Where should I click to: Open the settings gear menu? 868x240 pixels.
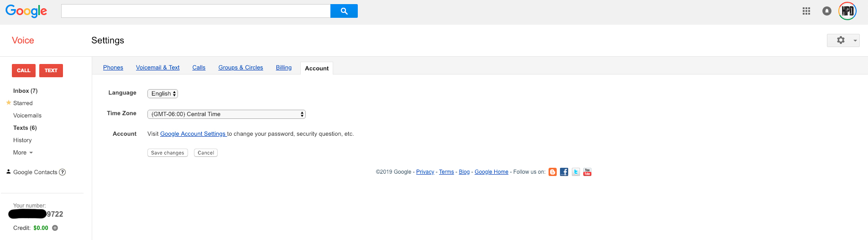pyautogui.click(x=843, y=40)
